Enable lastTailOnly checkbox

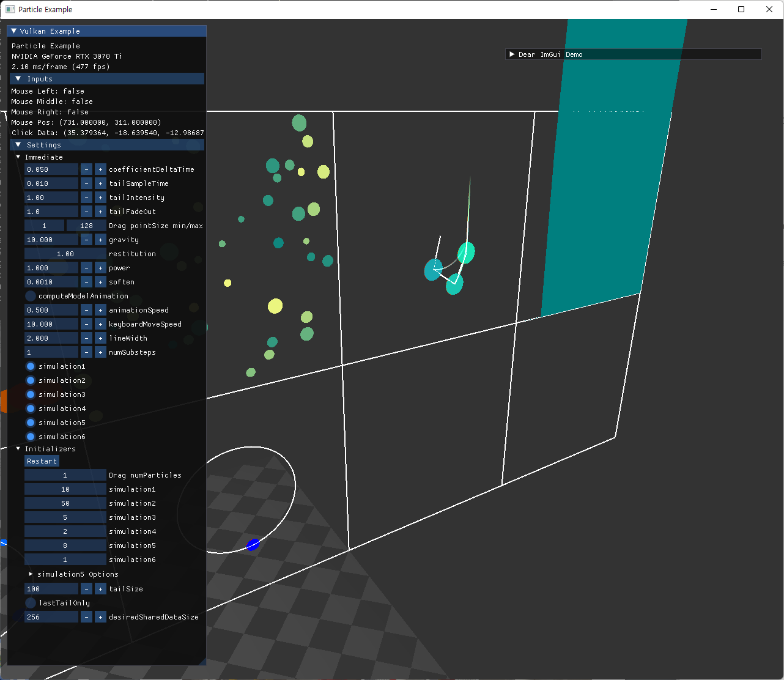30,603
